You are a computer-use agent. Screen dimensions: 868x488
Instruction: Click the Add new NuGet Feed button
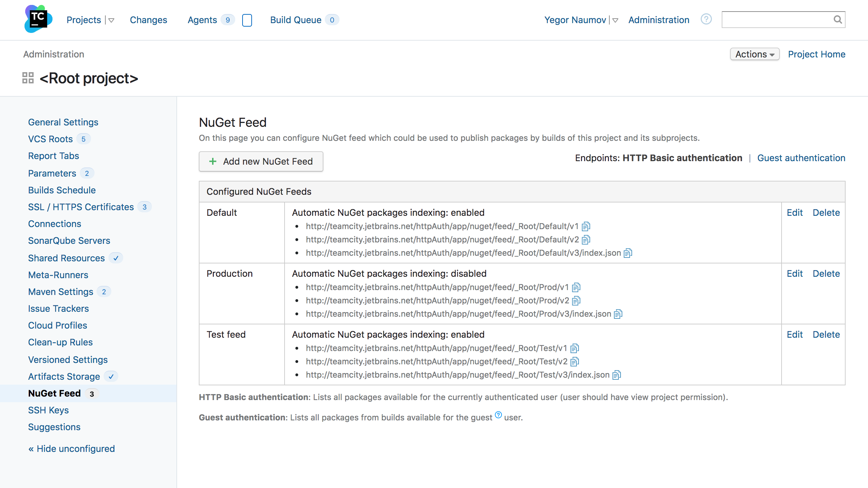click(261, 161)
